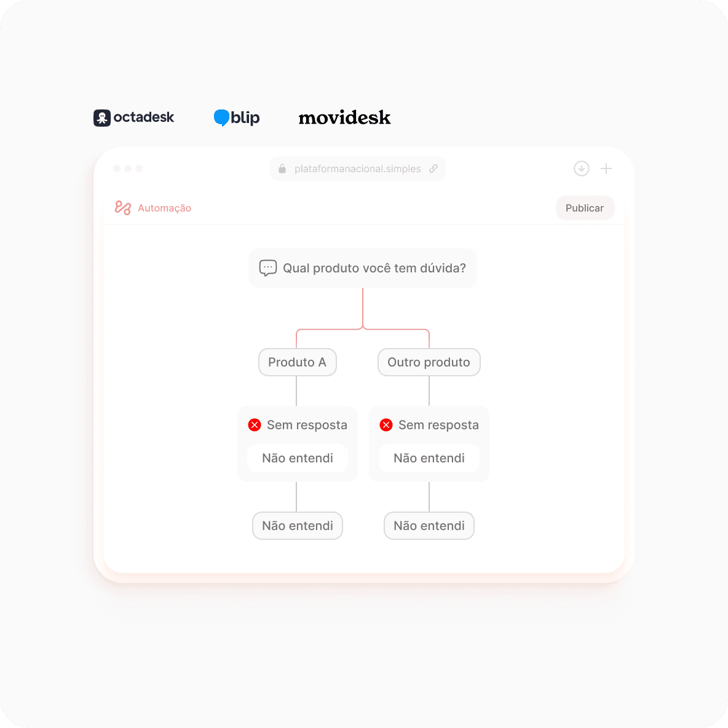The image size is (728, 728).
Task: Open the Automação tab label
Action: (164, 208)
